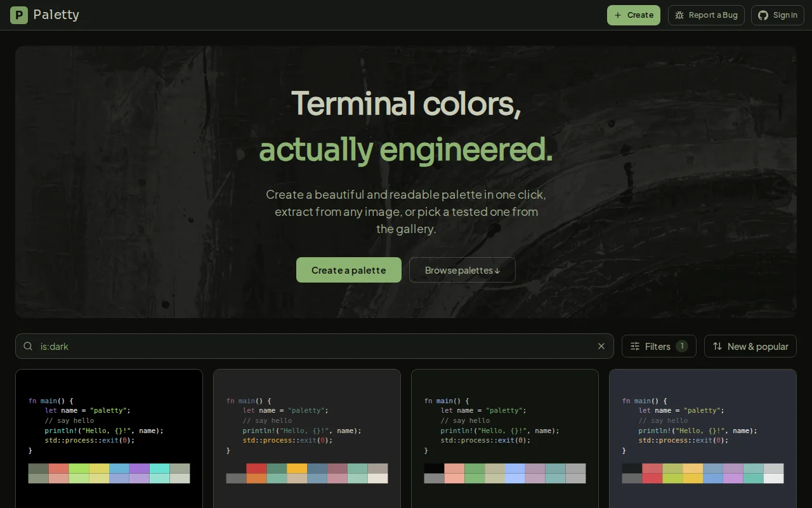Sign in with GitHub

click(777, 15)
